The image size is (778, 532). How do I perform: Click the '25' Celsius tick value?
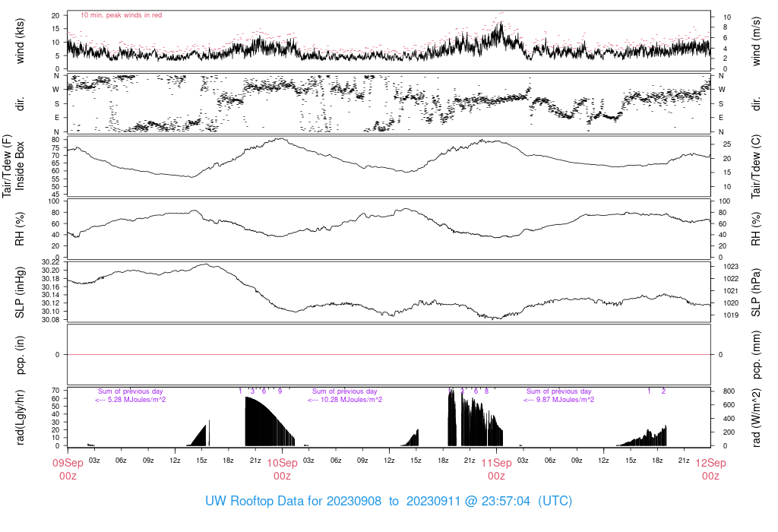coord(727,144)
